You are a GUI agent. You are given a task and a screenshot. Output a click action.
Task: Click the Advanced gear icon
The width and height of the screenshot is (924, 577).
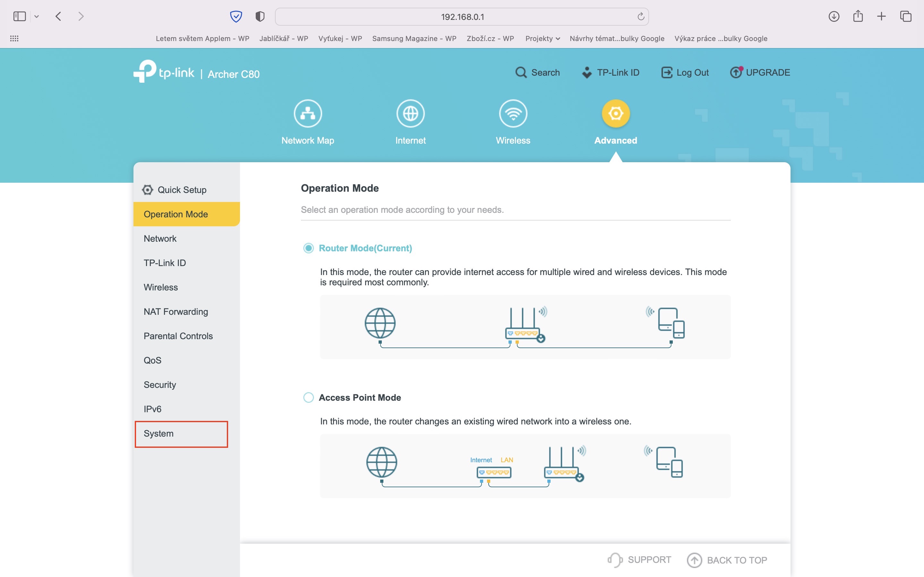(x=615, y=113)
